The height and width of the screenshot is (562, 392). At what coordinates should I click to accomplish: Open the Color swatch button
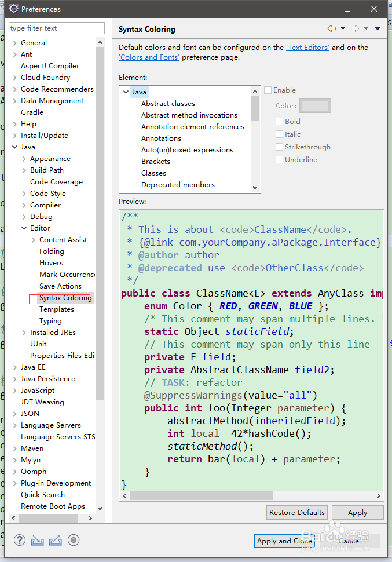tap(315, 105)
